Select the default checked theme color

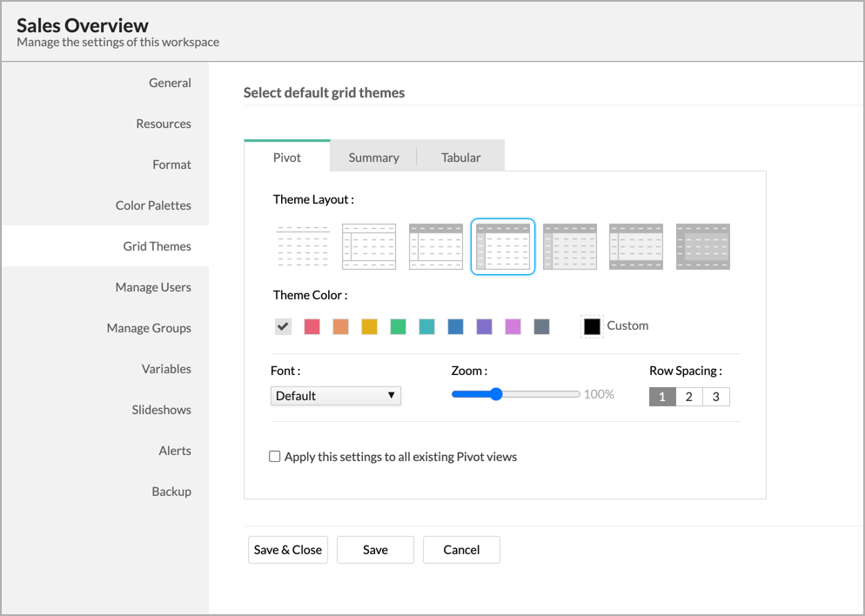tap(283, 326)
